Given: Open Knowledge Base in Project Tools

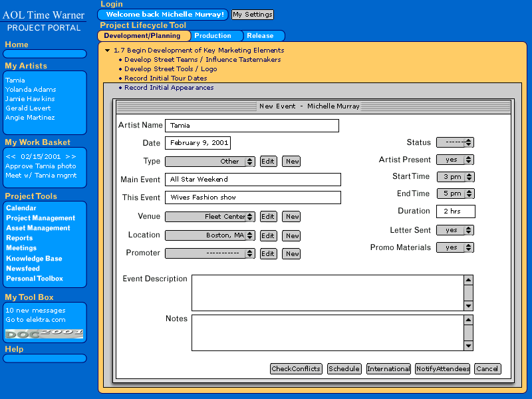Looking at the screenshot, I should [x=35, y=259].
